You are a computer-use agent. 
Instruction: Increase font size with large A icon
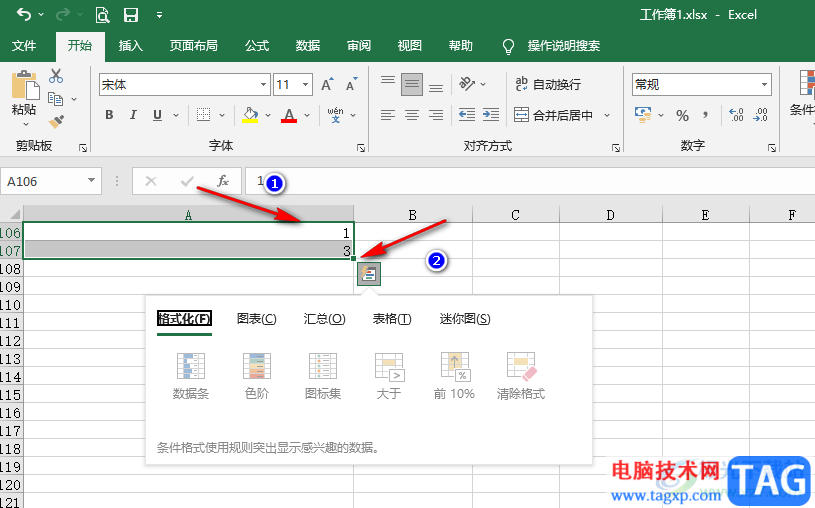[x=327, y=84]
